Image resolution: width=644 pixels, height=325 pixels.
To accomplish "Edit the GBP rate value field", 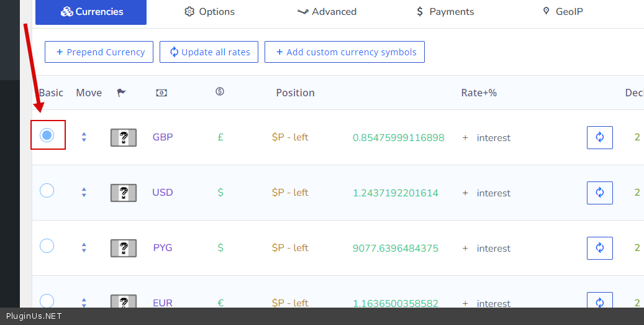I will 398,137.
